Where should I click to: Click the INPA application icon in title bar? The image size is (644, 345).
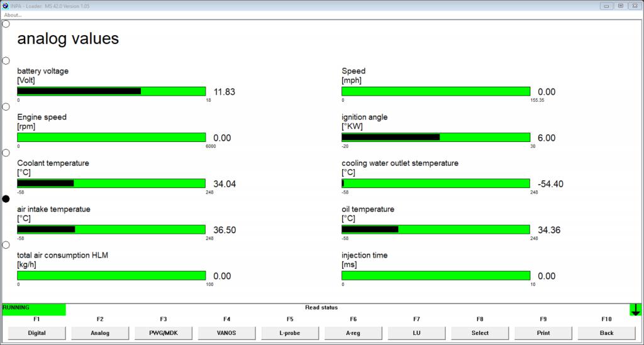pyautogui.click(x=6, y=6)
